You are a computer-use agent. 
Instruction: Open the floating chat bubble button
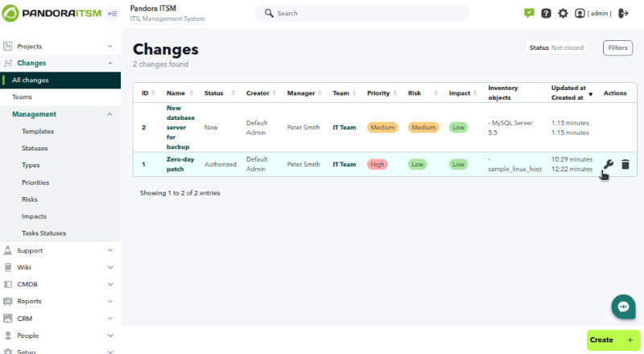623,307
